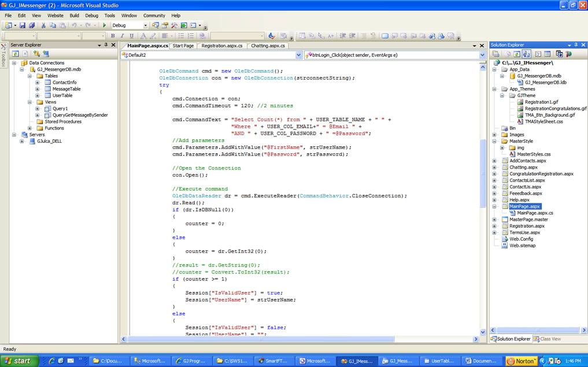The height and width of the screenshot is (367, 588).
Task: Open the Toolbox side panel
Action: point(3,55)
